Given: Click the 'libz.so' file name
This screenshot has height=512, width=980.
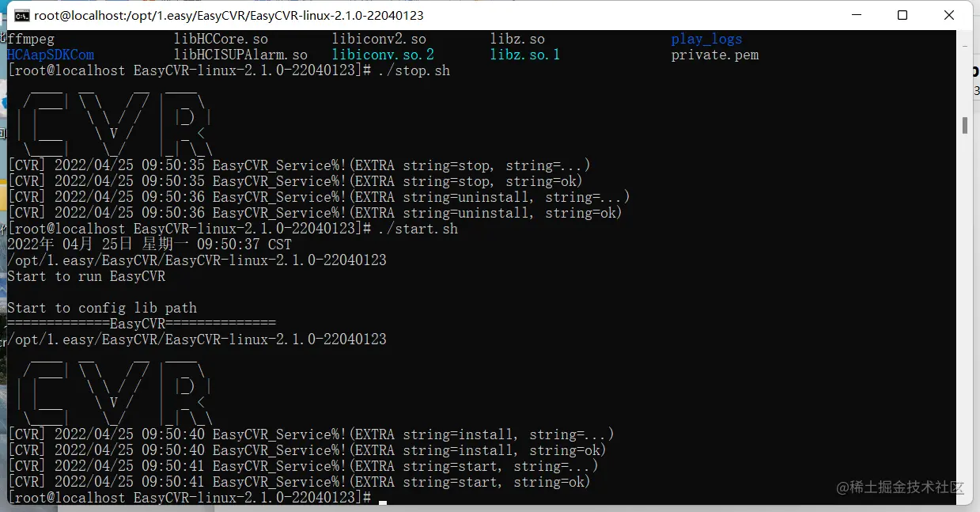Looking at the screenshot, I should pos(517,39).
